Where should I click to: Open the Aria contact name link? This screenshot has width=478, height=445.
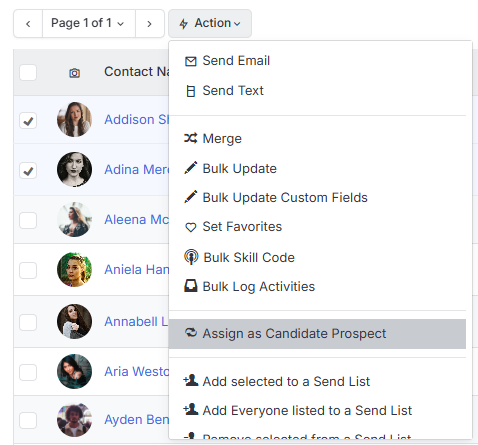click(x=137, y=371)
